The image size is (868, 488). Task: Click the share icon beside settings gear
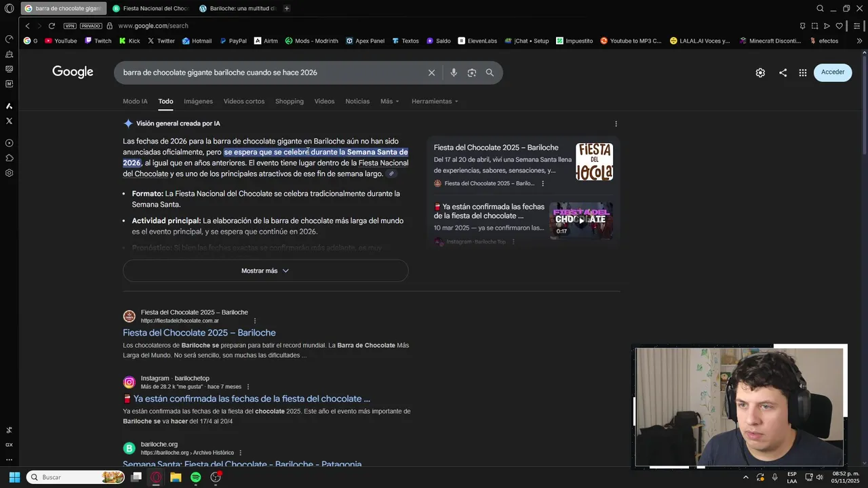click(x=783, y=73)
